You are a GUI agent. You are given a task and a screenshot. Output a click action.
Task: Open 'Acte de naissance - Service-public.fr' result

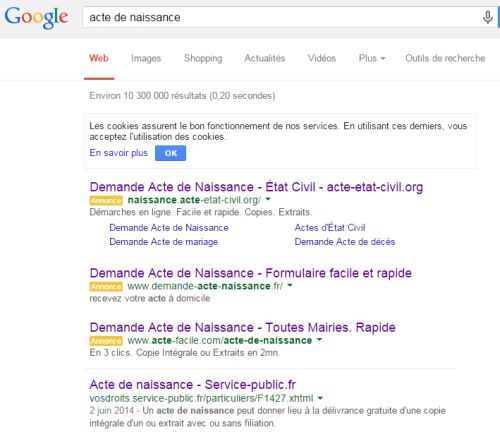(192, 385)
